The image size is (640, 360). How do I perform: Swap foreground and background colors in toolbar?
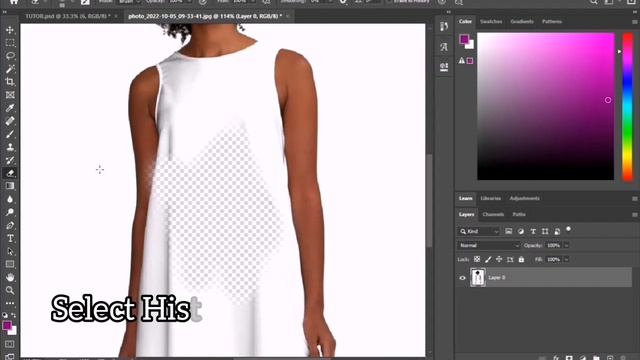(14, 315)
